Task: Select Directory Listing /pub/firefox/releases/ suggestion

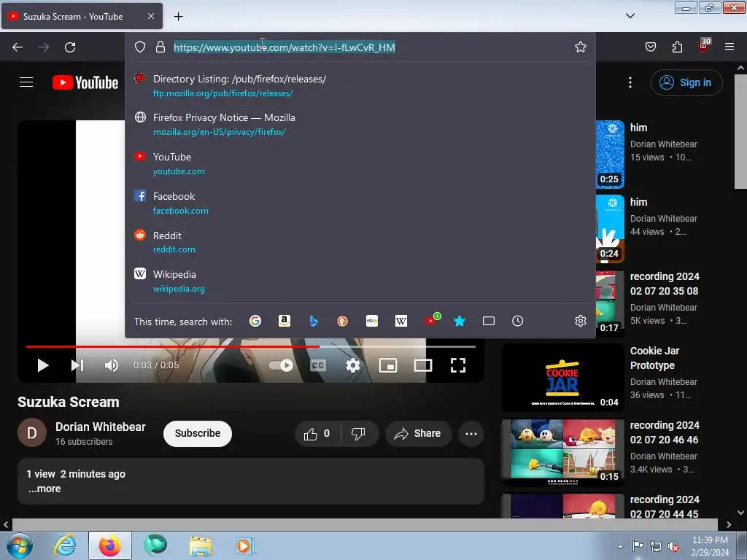Action: (x=360, y=86)
